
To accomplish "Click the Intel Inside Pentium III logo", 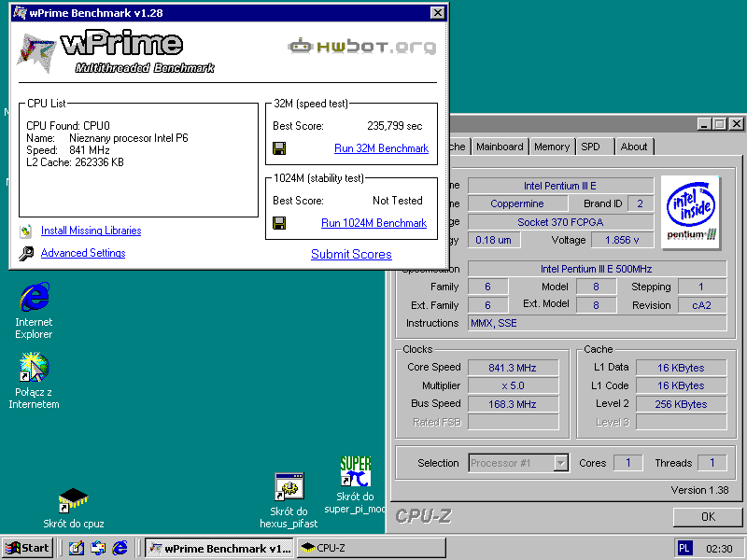I will tap(691, 212).
